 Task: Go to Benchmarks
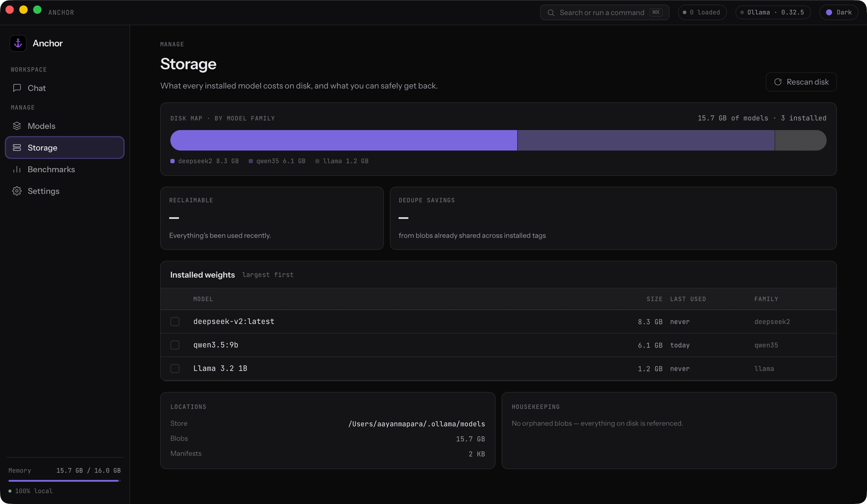tap(65, 169)
